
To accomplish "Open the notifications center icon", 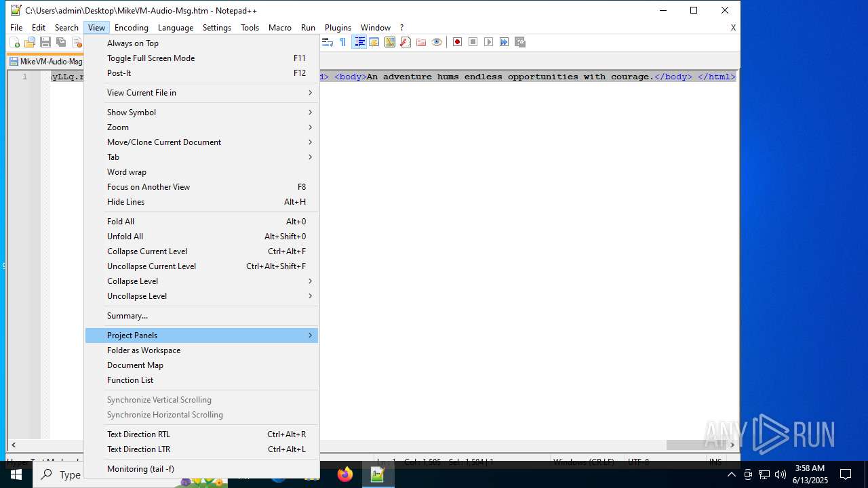I will (846, 474).
